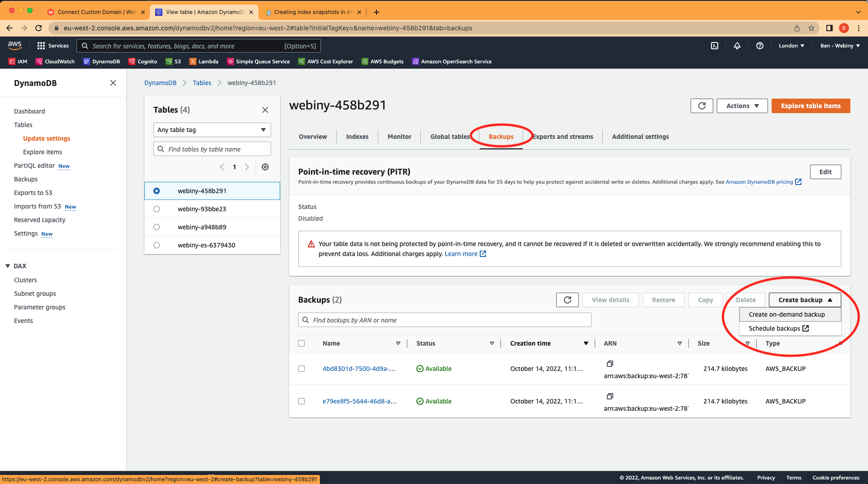The image size is (868, 484).
Task: Open the CloudShell terminal icon
Action: click(714, 46)
